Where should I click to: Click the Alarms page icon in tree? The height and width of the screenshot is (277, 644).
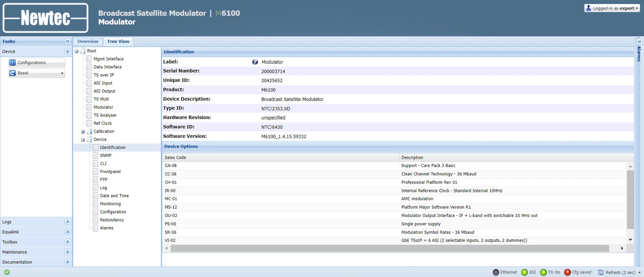click(95, 228)
